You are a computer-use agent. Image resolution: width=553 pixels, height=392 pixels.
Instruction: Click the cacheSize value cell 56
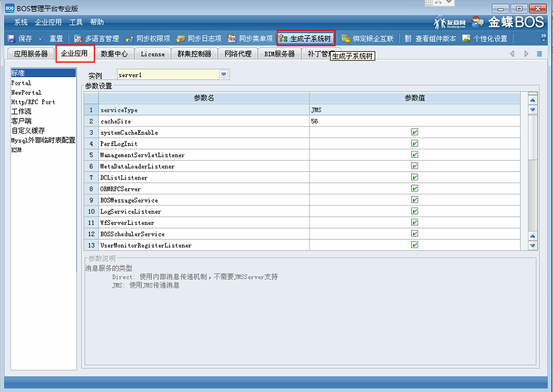coord(414,121)
